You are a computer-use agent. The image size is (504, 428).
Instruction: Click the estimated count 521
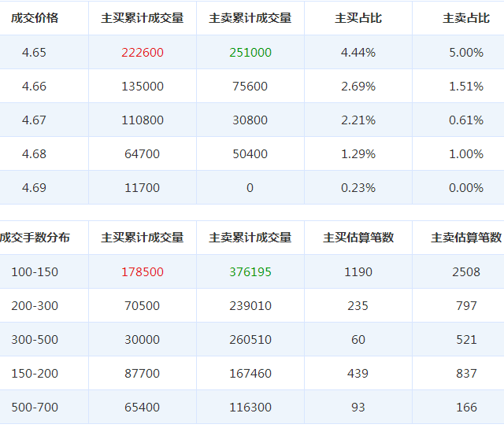point(466,340)
